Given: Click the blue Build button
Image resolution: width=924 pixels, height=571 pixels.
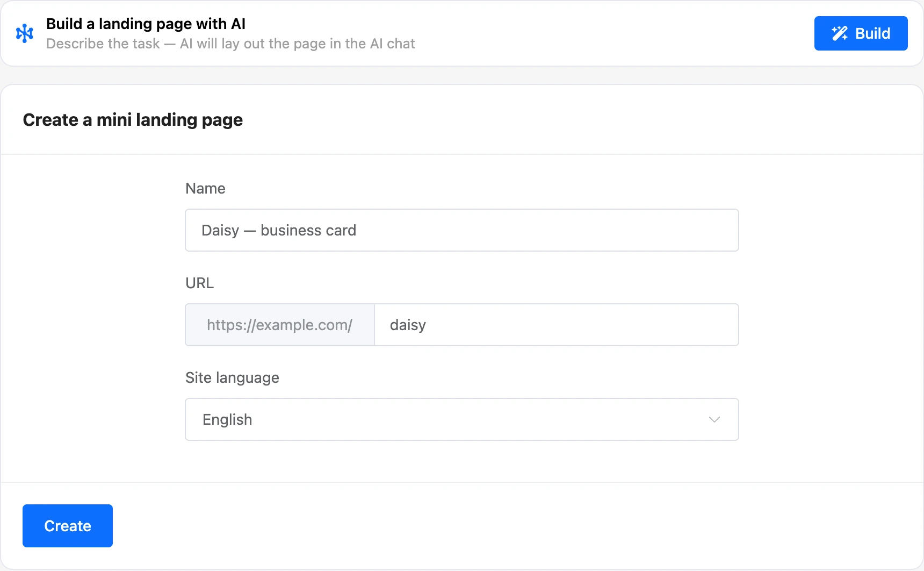Looking at the screenshot, I should [861, 33].
